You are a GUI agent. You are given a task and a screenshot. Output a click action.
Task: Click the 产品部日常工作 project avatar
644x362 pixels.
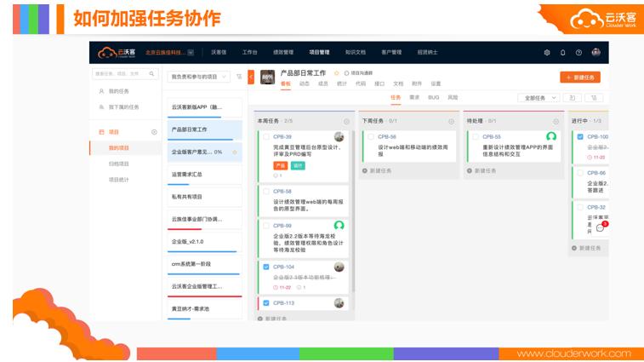coord(268,78)
